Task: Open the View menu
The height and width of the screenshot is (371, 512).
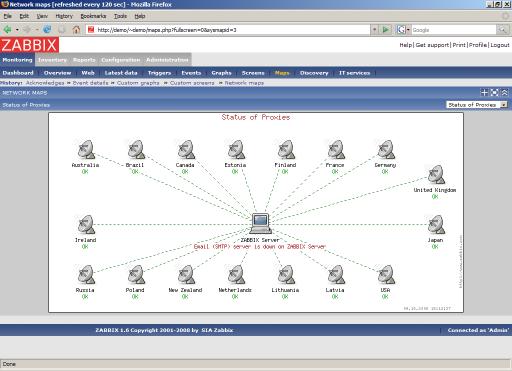Action: [42, 16]
